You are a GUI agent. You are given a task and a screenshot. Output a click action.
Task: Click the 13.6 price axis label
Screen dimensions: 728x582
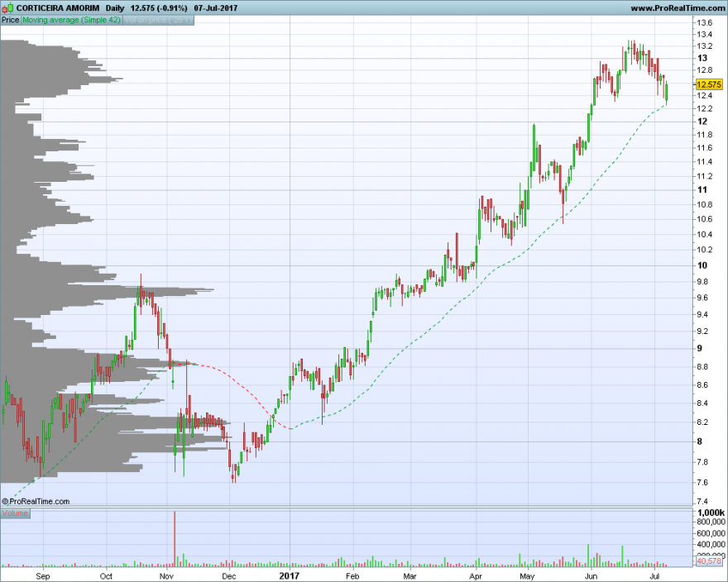704,23
